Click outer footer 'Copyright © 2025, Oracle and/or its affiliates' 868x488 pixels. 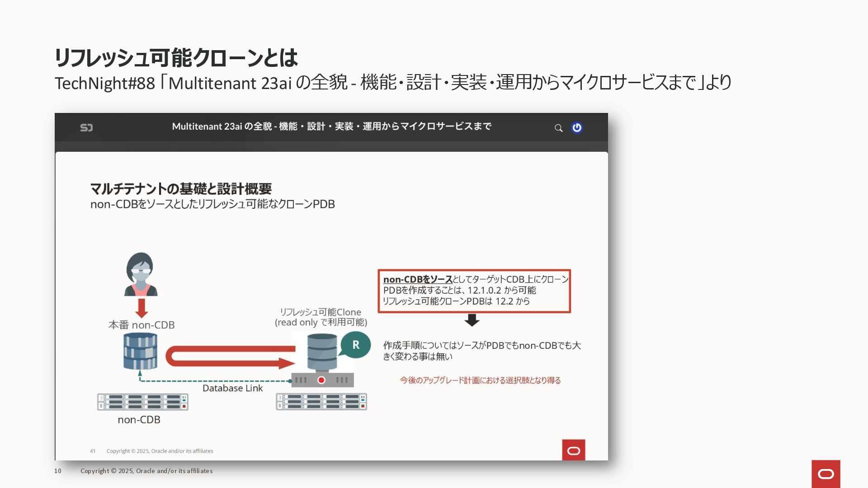click(146, 471)
